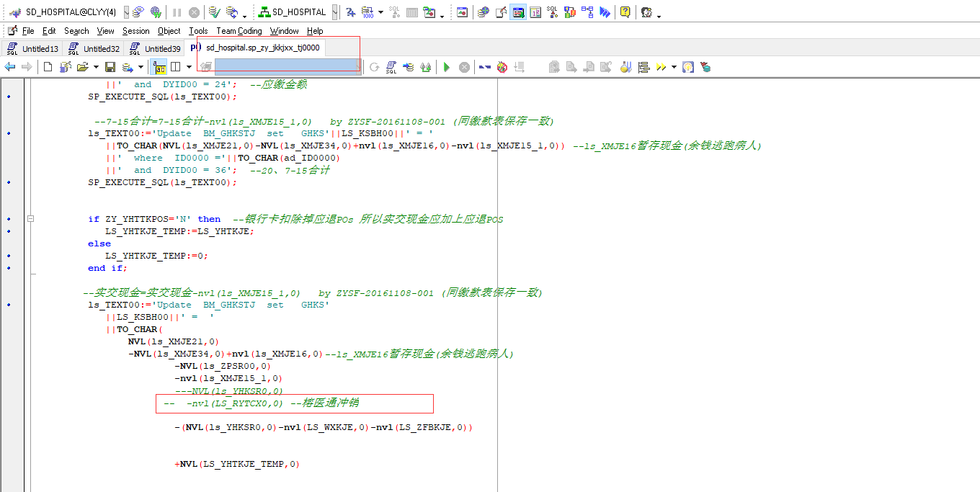Click the blue triple-arrow icon in top toolbar

tap(605, 12)
